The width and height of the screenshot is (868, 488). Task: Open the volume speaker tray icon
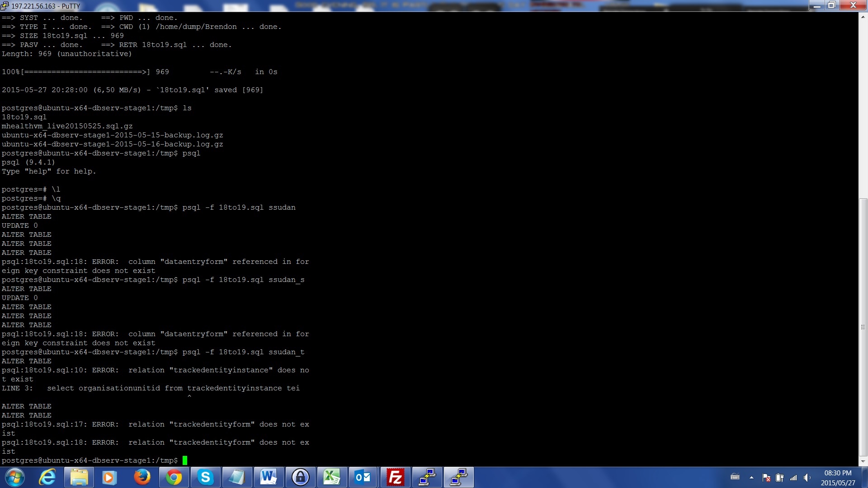pyautogui.click(x=807, y=478)
